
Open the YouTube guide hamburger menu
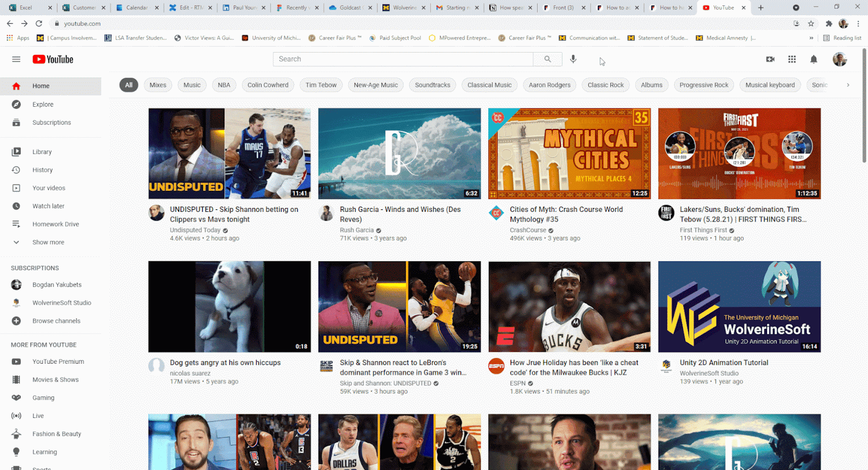[x=16, y=59]
